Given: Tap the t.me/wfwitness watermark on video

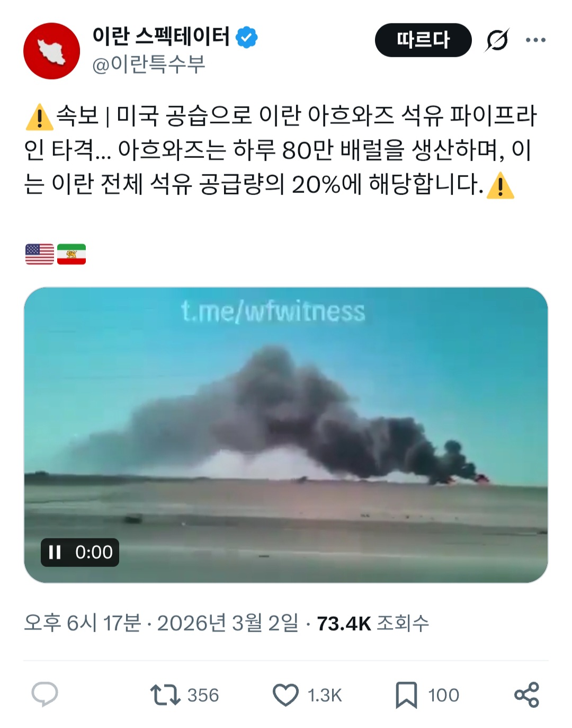Looking at the screenshot, I should (273, 311).
